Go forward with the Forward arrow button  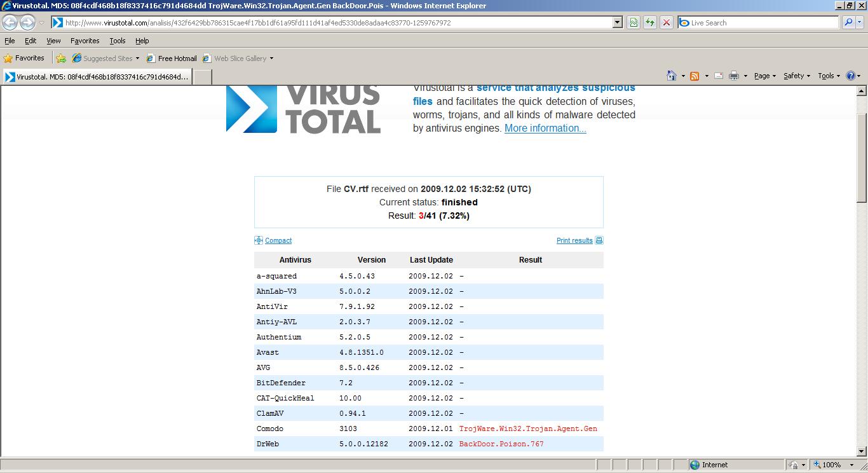27,22
